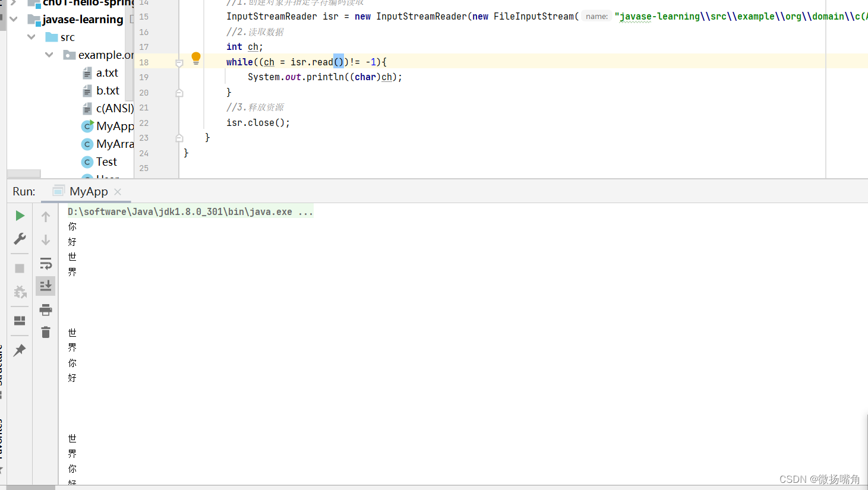Go down the stack trace arrow
868x490 pixels.
(x=46, y=240)
